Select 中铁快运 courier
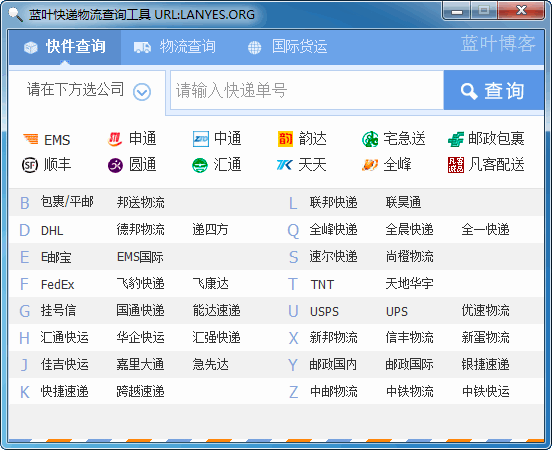 (485, 392)
